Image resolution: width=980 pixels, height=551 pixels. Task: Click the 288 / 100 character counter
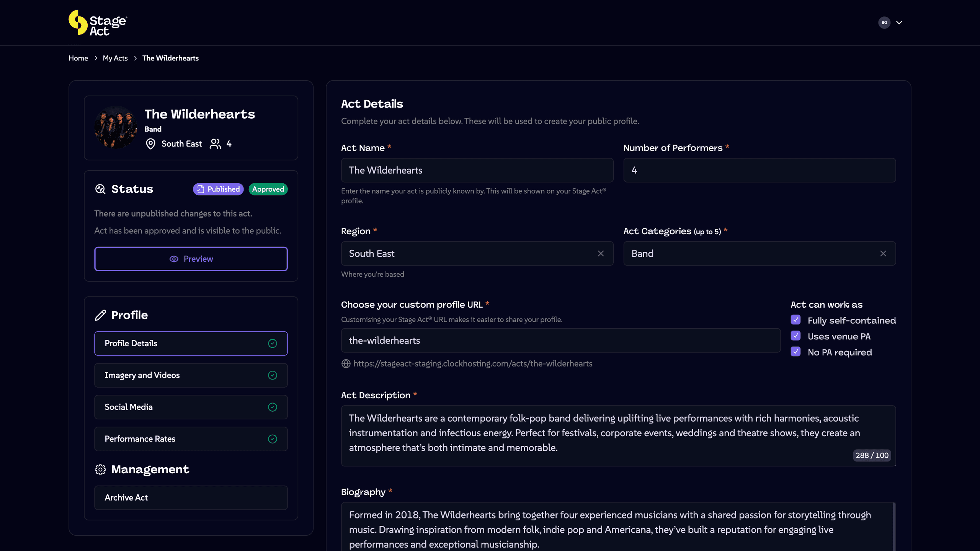[872, 455]
